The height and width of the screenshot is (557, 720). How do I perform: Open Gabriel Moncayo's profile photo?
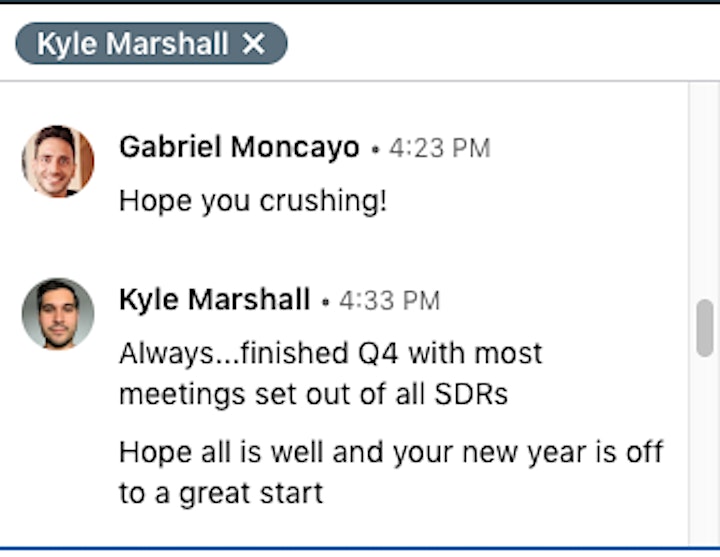click(x=58, y=161)
